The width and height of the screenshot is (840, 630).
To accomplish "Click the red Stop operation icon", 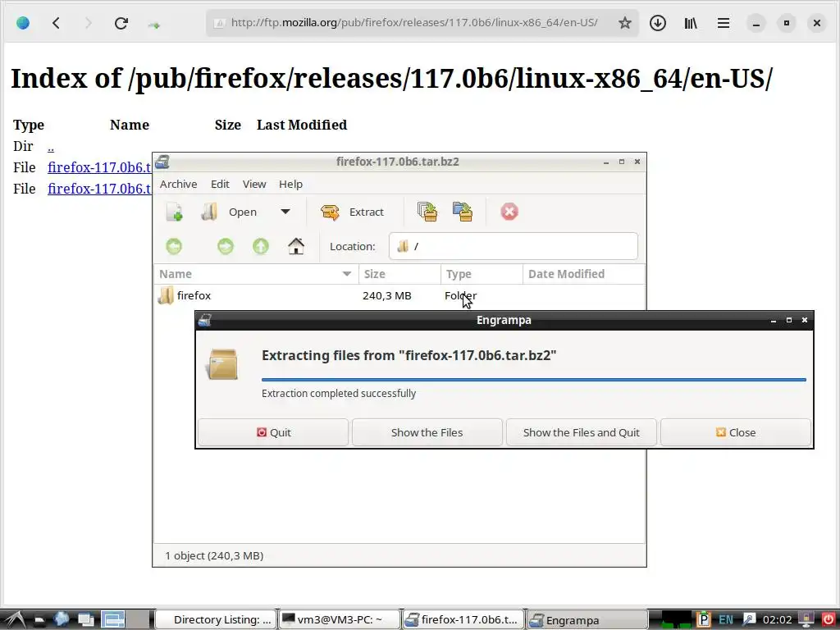I will click(x=509, y=212).
